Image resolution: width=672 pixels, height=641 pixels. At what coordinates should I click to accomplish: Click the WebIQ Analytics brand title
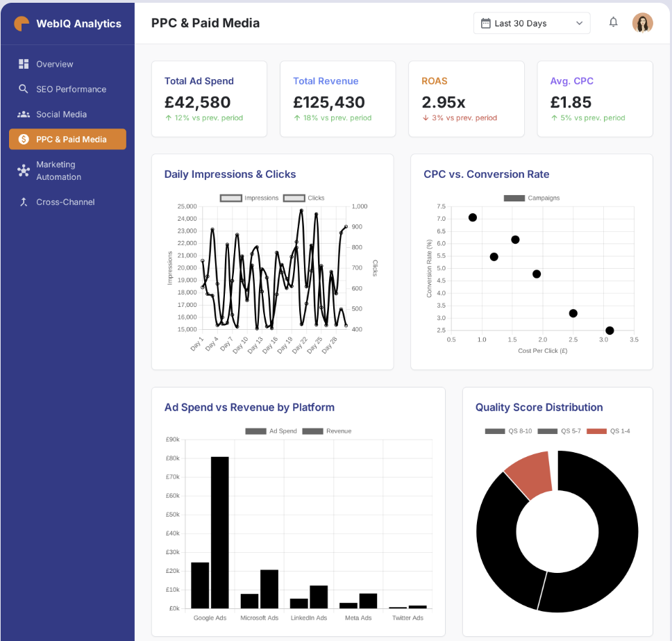point(78,24)
